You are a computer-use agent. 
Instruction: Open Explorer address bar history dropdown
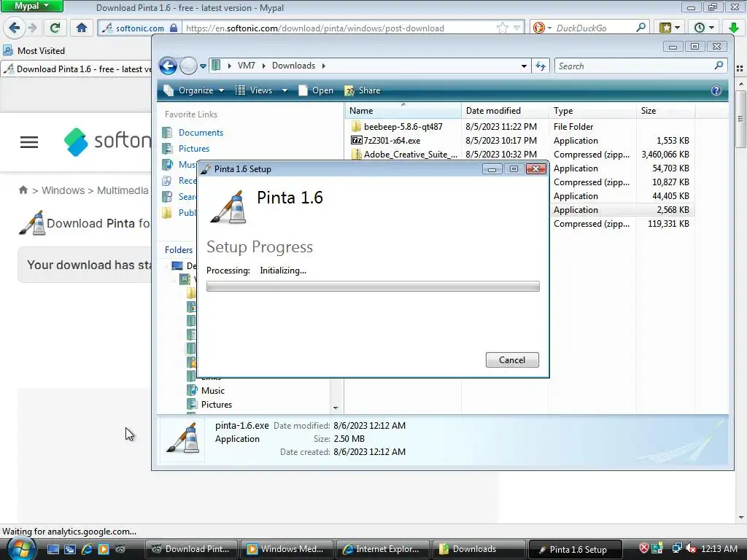click(x=524, y=66)
